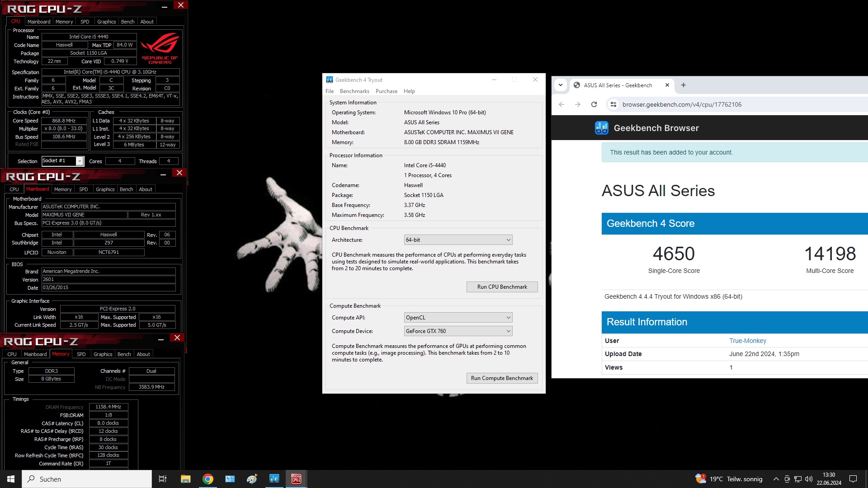The height and width of the screenshot is (488, 868).
Task: Open the weather widget 19°C
Action: coord(729,479)
